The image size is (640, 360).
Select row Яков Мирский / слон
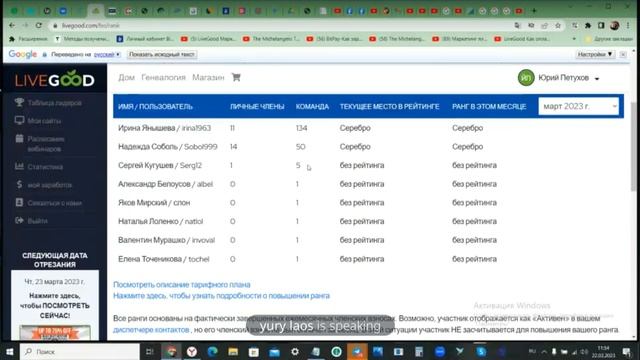368,202
